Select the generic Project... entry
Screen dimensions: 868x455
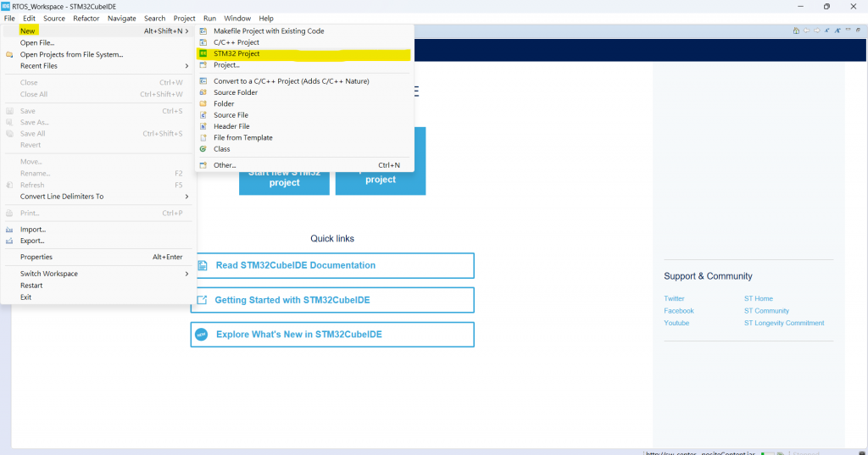[x=303, y=64]
